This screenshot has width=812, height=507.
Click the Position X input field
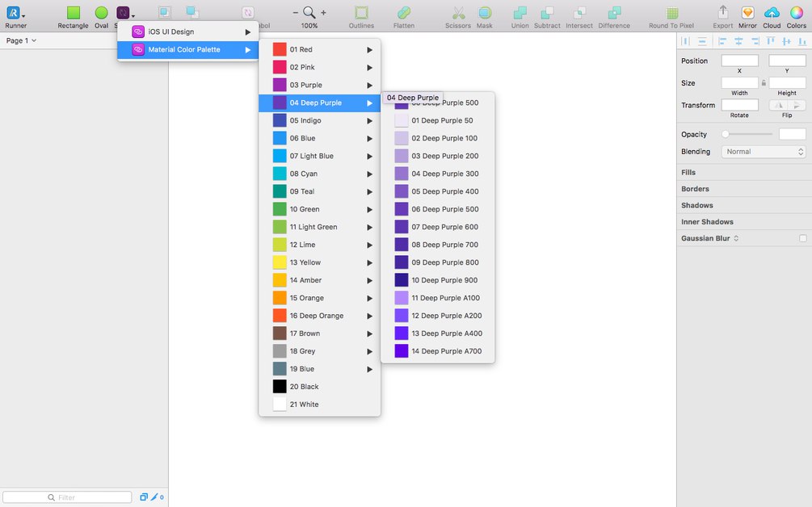pyautogui.click(x=739, y=61)
